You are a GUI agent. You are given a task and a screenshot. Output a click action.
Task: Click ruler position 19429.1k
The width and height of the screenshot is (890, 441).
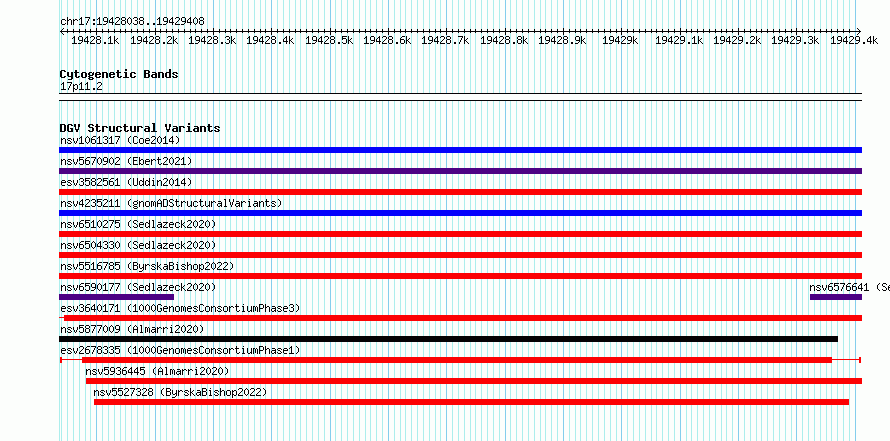679,40
